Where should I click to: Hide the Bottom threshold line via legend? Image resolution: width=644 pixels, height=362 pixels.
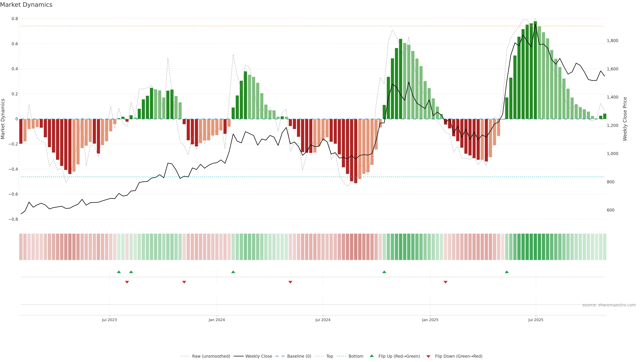[356, 356]
